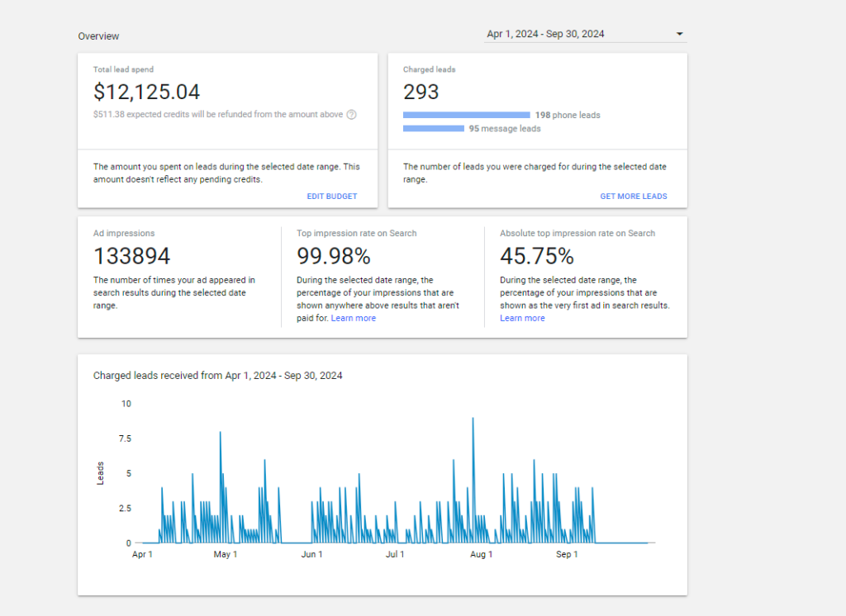Screen dimensions: 846x616
Task: Click the 95 message leads bar
Action: [434, 128]
